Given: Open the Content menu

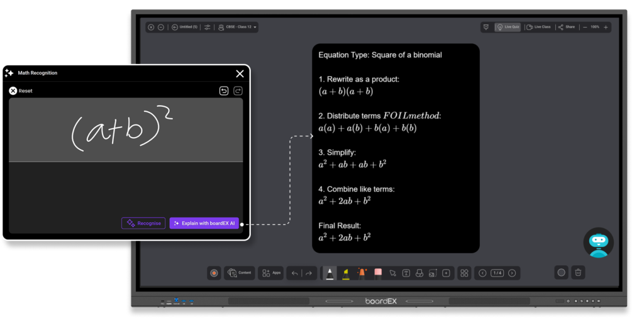Looking at the screenshot, I should pyautogui.click(x=240, y=273).
